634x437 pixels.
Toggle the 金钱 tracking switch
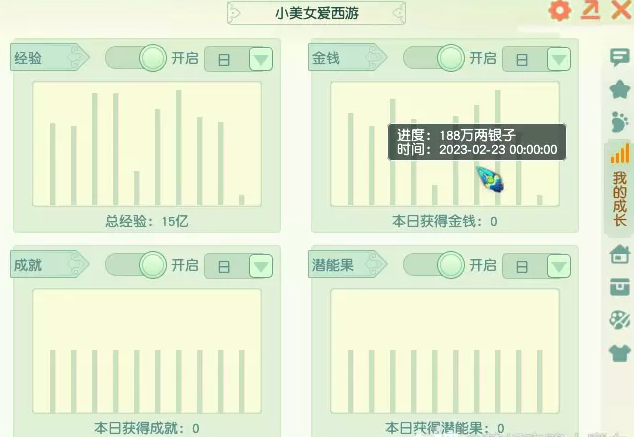(x=434, y=58)
